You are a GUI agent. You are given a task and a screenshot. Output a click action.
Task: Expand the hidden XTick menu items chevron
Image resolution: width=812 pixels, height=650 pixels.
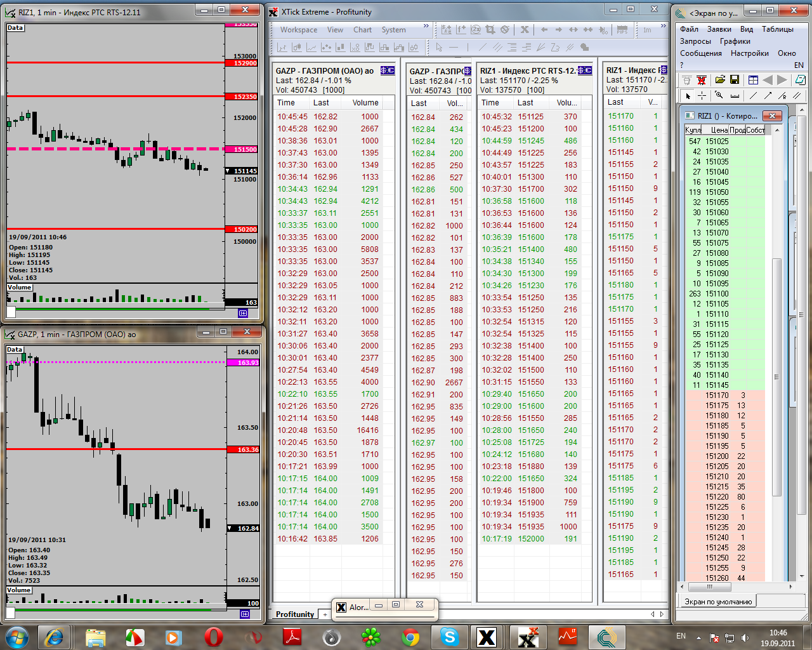click(426, 27)
